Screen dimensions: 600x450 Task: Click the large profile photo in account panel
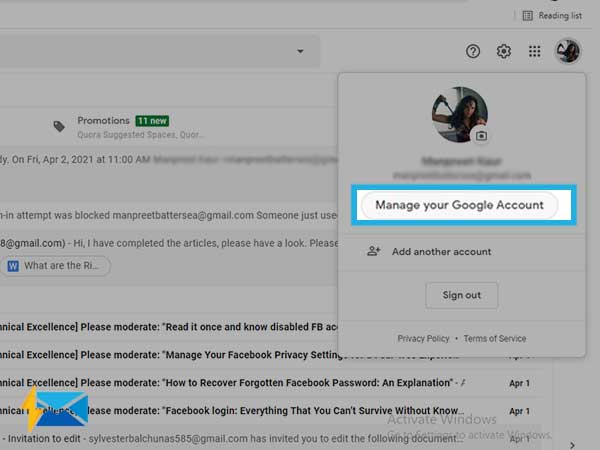[x=459, y=114]
